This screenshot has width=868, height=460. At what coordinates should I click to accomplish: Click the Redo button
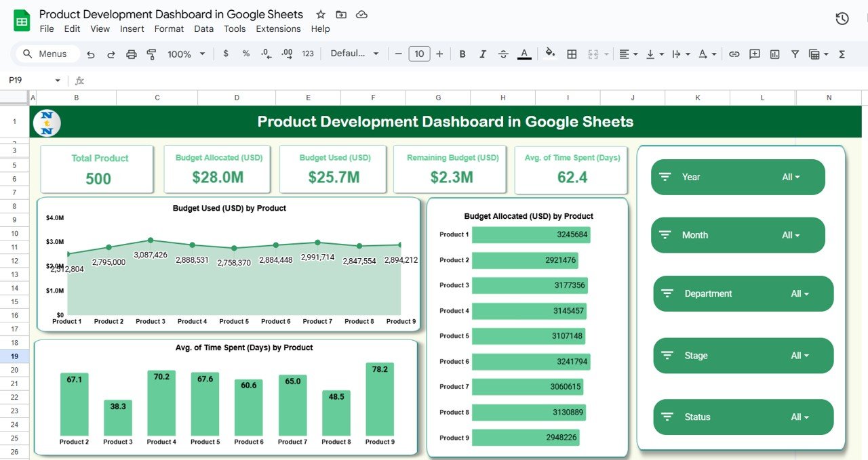coord(111,54)
